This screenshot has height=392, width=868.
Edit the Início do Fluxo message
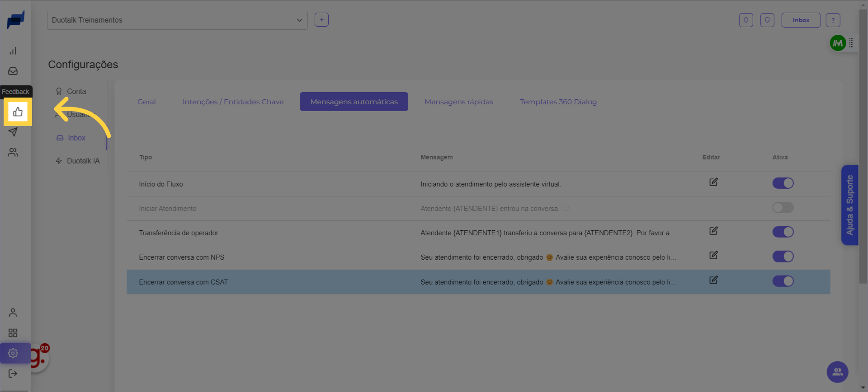click(x=713, y=182)
